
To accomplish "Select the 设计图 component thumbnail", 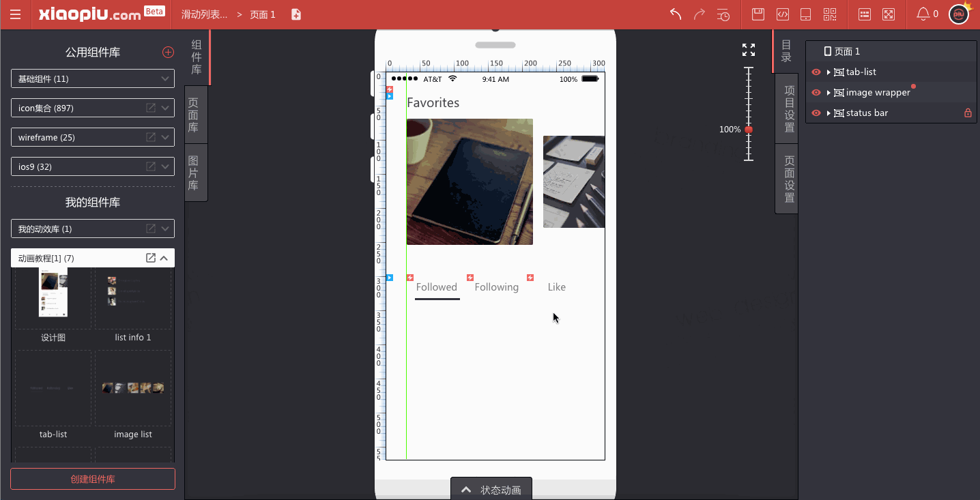I will (53, 298).
